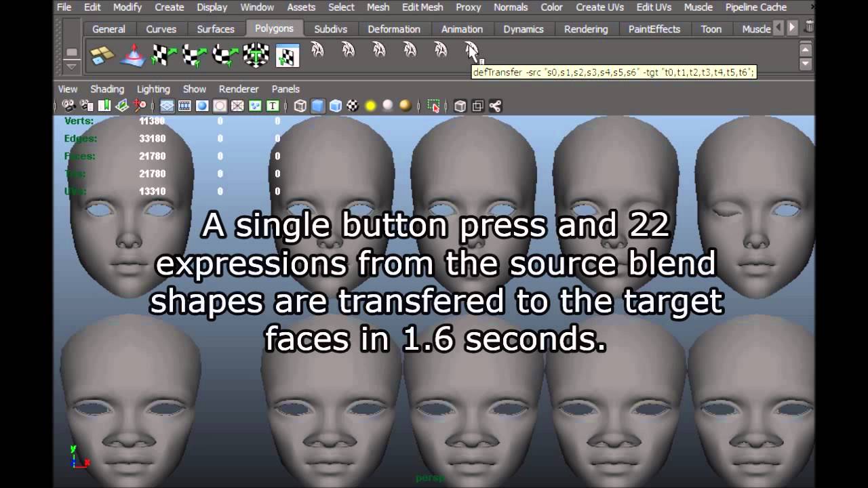Run the defTransfer MEL shelf button under the cursor
868x488 pixels.
click(x=472, y=50)
